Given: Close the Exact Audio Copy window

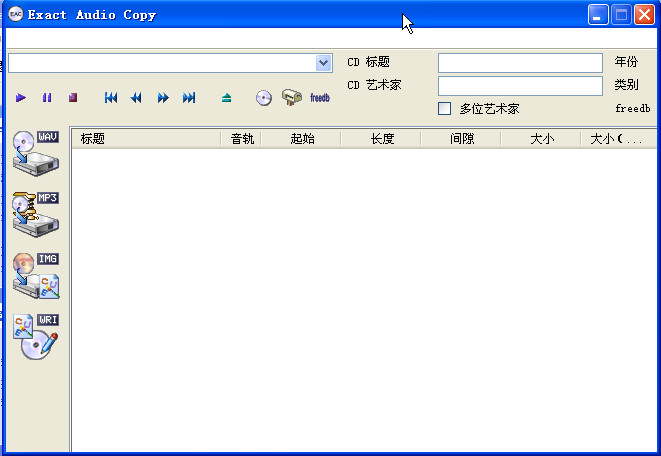Looking at the screenshot, I should [x=645, y=15].
